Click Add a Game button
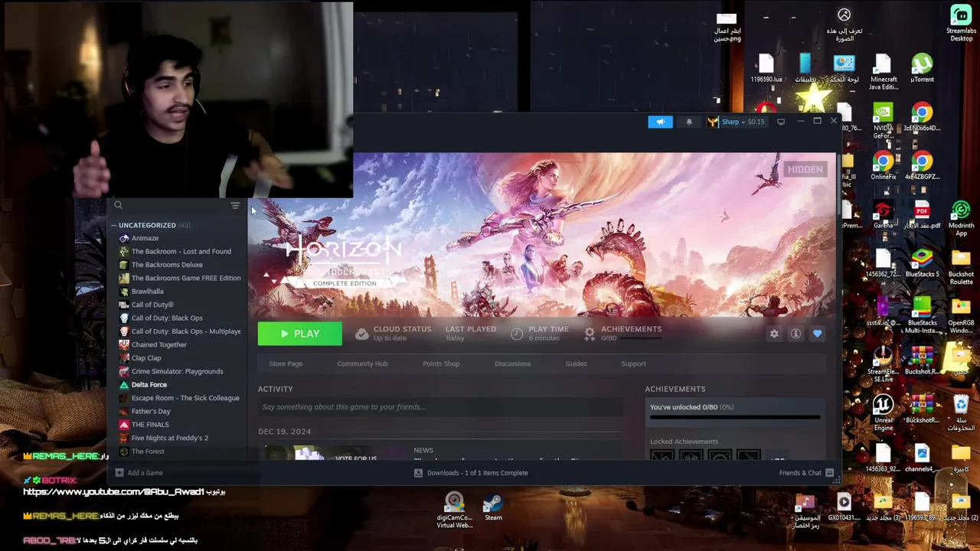This screenshot has width=980, height=551. pos(139,473)
